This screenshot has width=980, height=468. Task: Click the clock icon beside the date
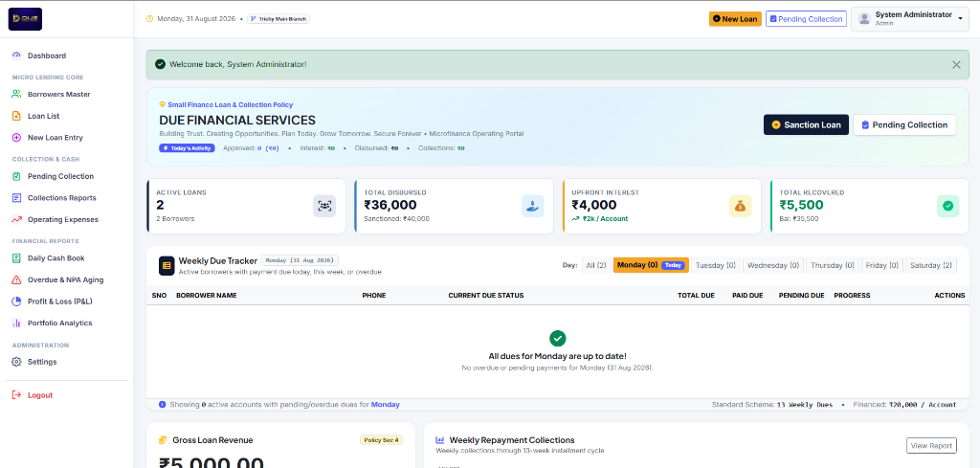point(149,19)
